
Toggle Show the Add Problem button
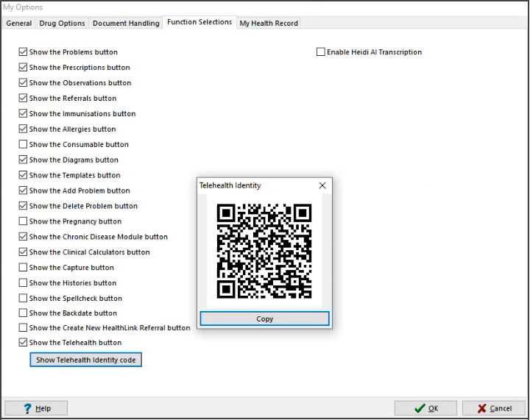point(23,191)
